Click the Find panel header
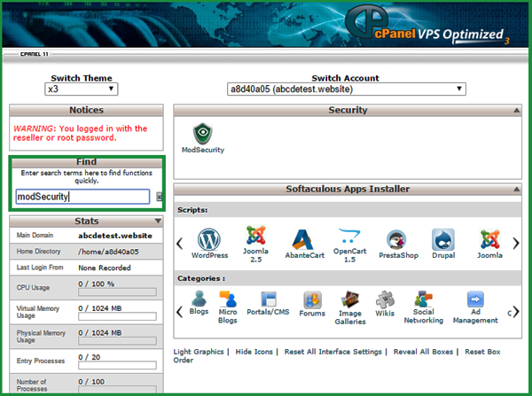Image resolution: width=532 pixels, height=396 pixels. pyautogui.click(x=86, y=162)
